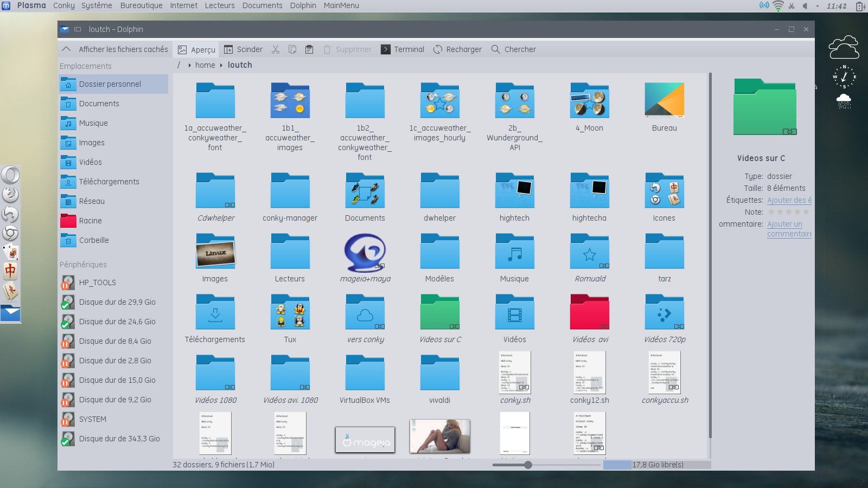
Task: Click the file view vertical scrollbar
Action: 710,256
